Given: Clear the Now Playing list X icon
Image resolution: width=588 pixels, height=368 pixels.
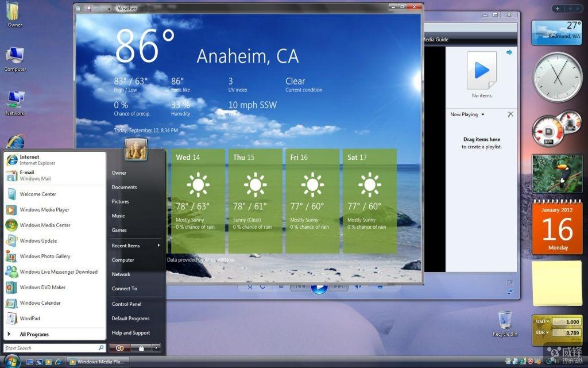Looking at the screenshot, I should (510, 114).
